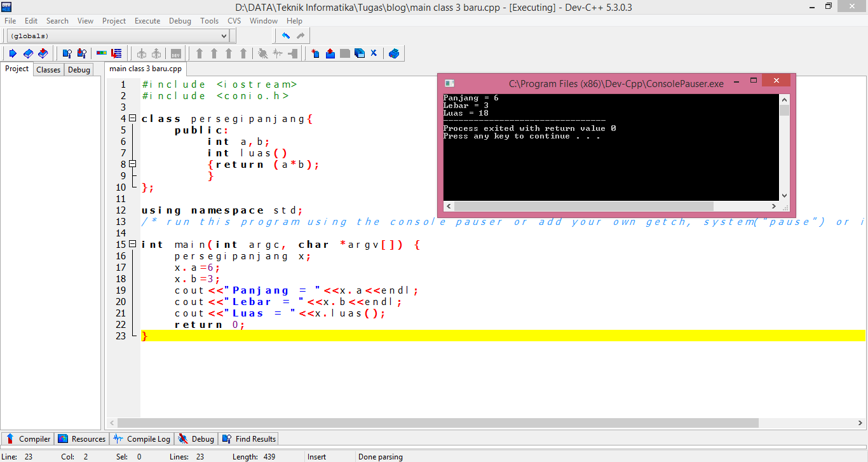
Task: Click the greyed Save disk icon
Action: point(345,53)
